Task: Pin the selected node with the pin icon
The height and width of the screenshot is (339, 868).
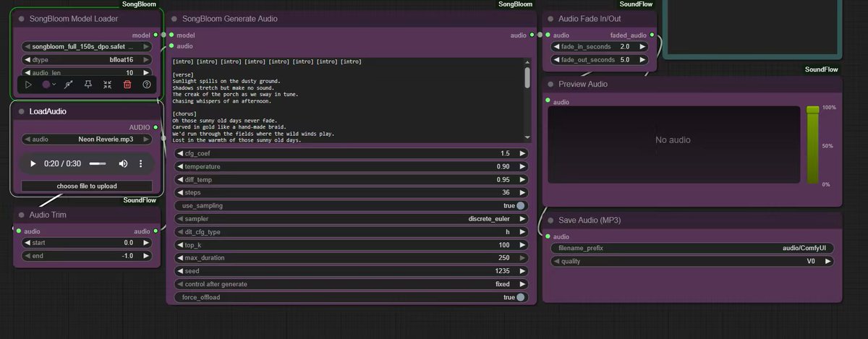Action: 88,85
